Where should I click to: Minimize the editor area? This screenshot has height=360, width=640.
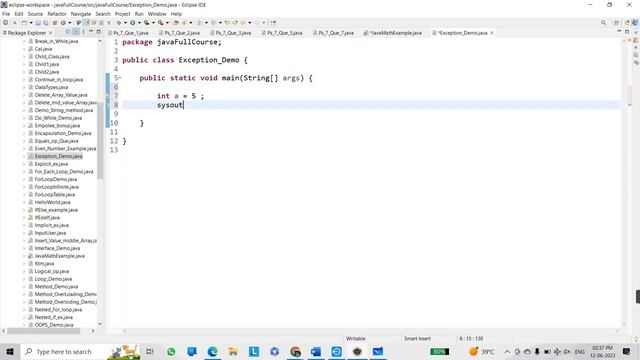[619, 31]
